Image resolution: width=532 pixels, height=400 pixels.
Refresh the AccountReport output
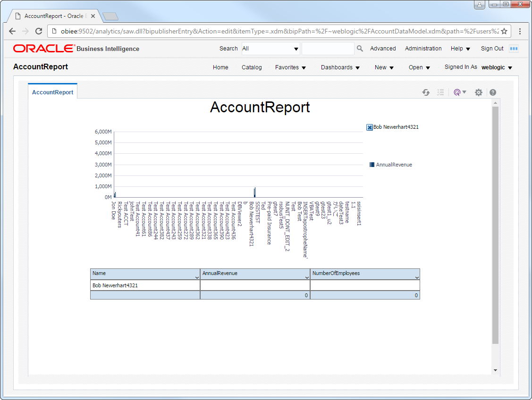click(x=426, y=92)
